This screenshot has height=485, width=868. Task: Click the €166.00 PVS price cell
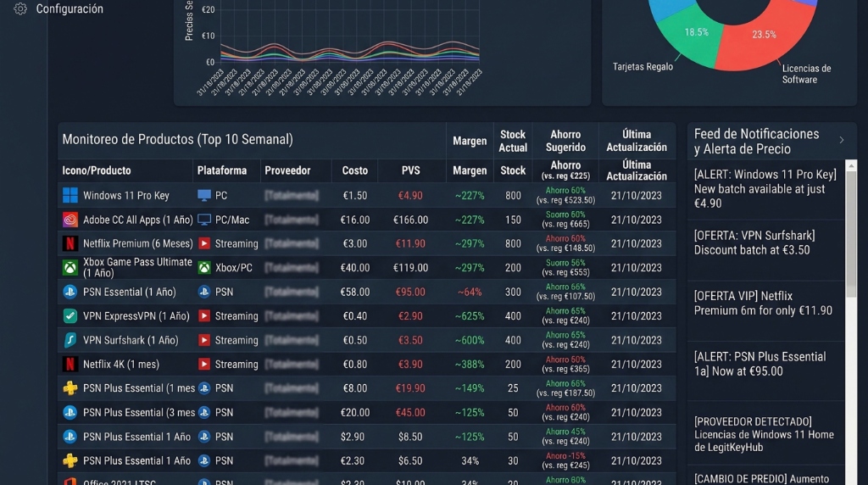[x=410, y=220]
